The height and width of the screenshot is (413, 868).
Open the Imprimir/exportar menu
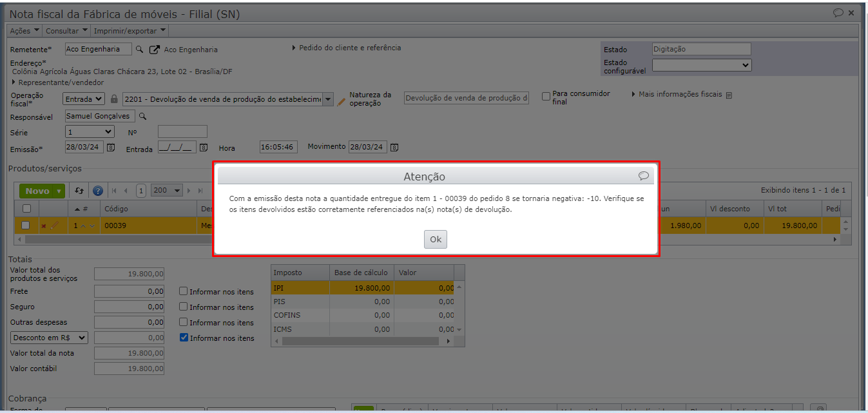coord(130,30)
